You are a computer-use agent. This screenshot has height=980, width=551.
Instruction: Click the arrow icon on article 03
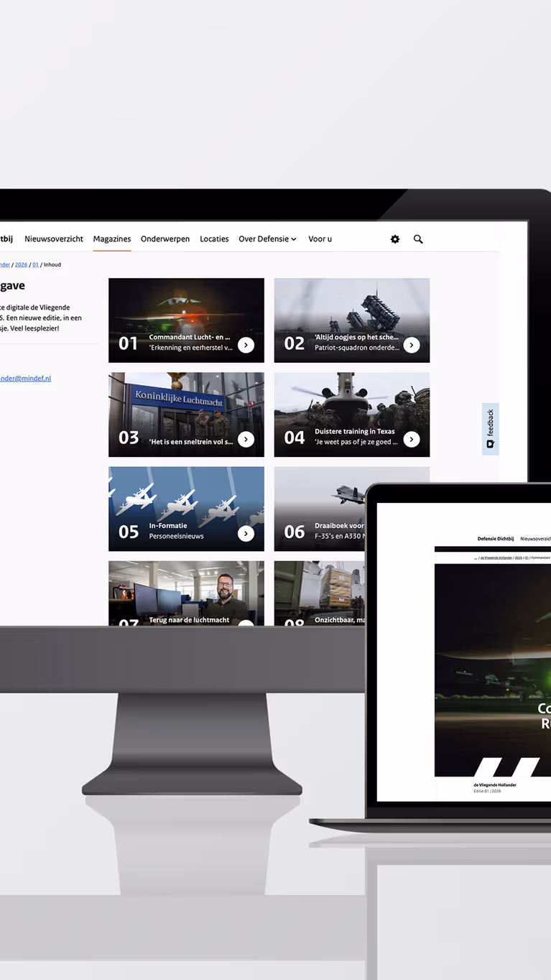pos(246,440)
